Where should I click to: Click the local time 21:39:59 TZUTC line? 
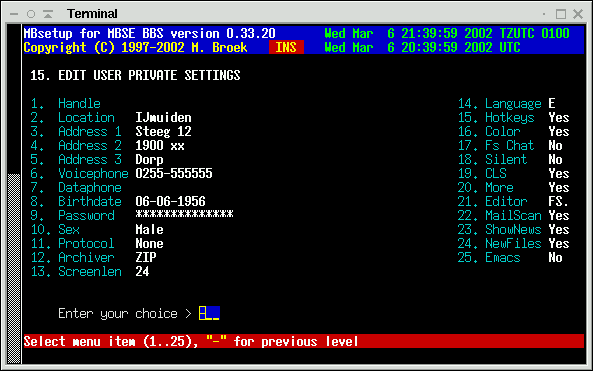coord(447,33)
